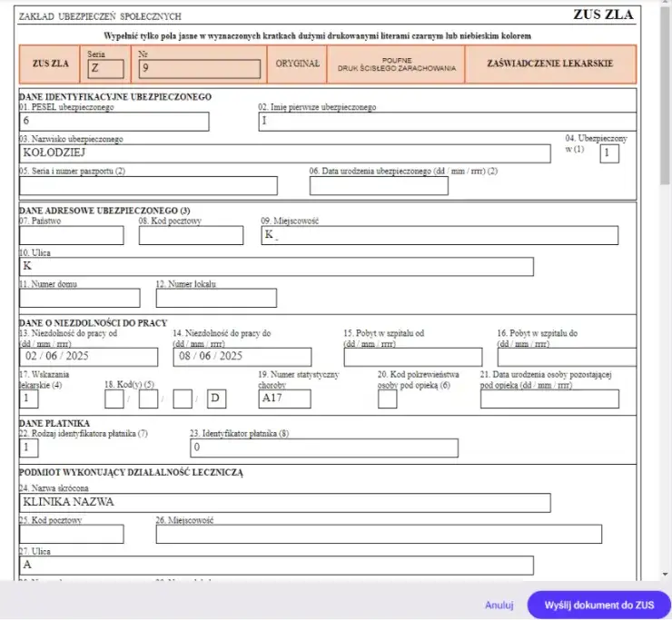Viewport: 672px width, 620px height.
Task: Click the Rodzaj identyfikatora płatnika box
Action: click(x=29, y=448)
